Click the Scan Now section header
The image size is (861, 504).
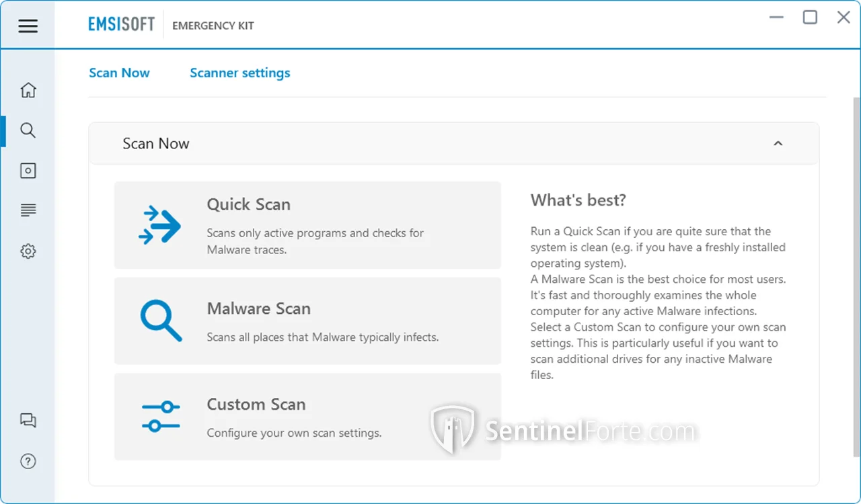coord(156,144)
